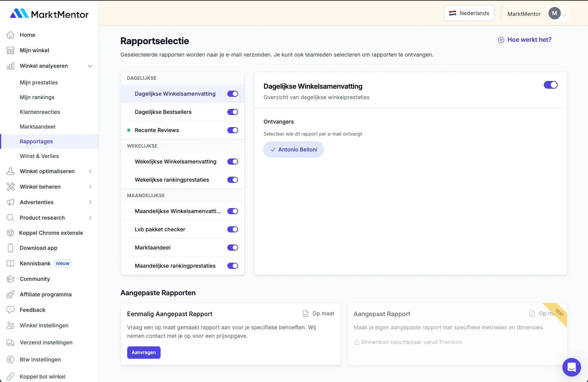This screenshot has width=588, height=382.
Task: Click the Koppel Chrome extensie icon
Action: click(10, 233)
